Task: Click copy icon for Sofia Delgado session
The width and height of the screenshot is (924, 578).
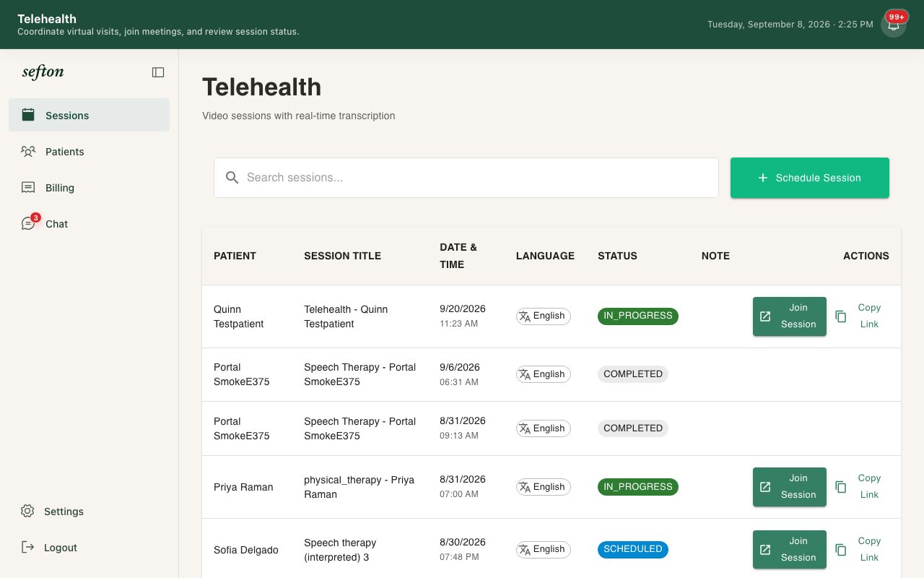Action: tap(841, 550)
